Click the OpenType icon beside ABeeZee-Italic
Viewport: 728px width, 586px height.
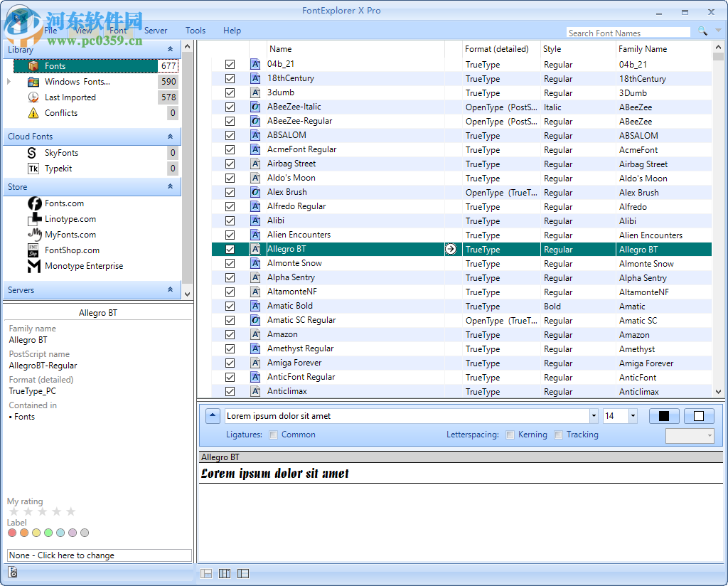point(255,107)
